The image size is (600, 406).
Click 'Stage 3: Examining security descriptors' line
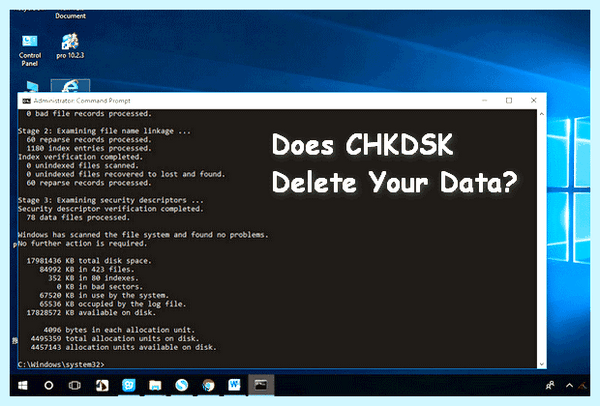(x=111, y=200)
